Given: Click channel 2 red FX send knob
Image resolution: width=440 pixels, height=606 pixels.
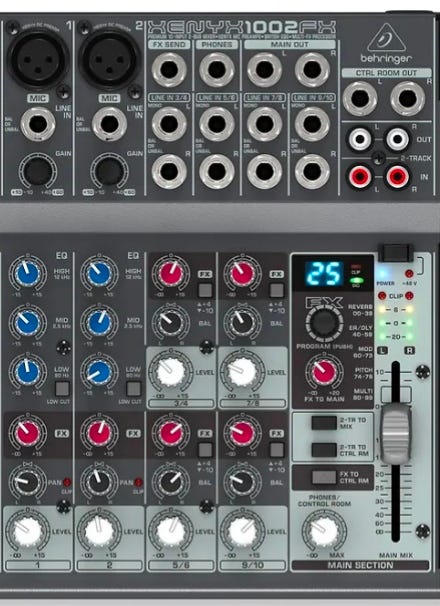Looking at the screenshot, I should (99, 433).
